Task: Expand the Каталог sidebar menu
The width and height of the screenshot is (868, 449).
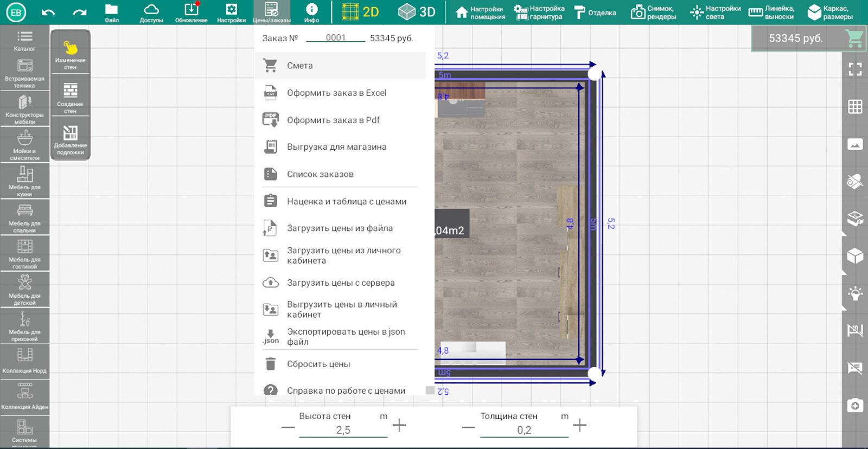Action: 24,40
